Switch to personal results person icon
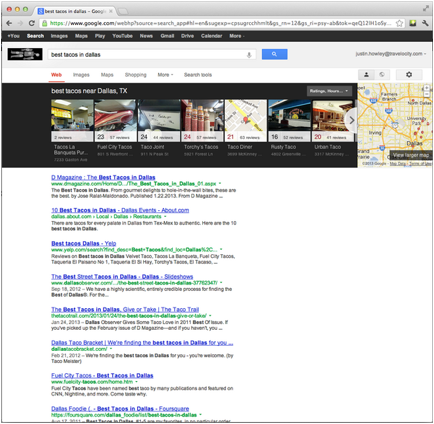Screen dimensions: 434x424 tap(366, 75)
